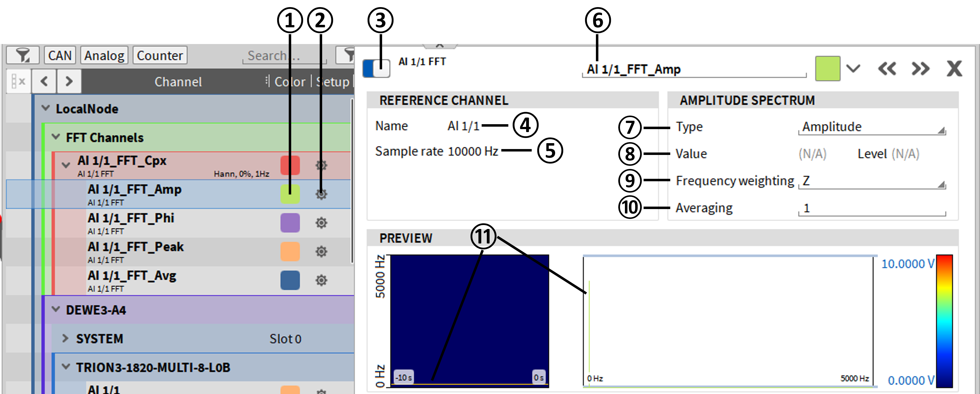The image size is (980, 394).
Task: Click the Averaging input field
Action: pos(872,208)
